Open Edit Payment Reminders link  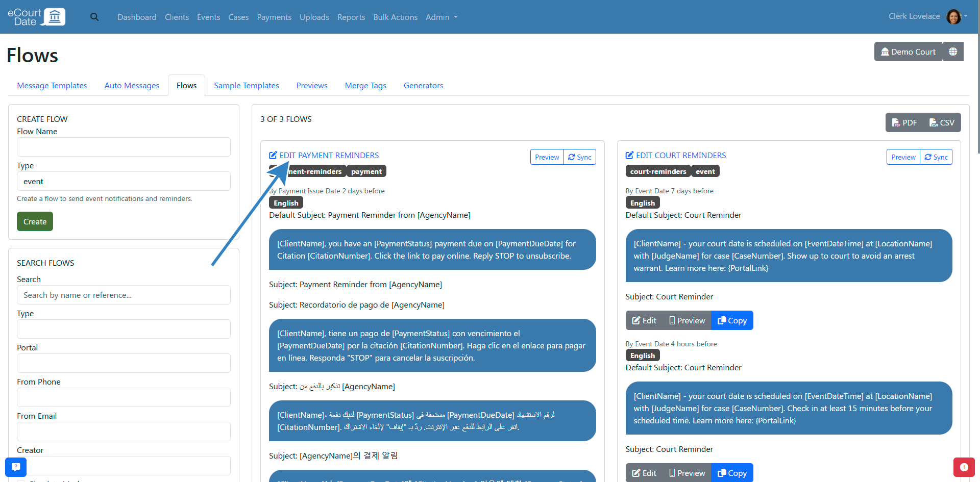coord(329,155)
